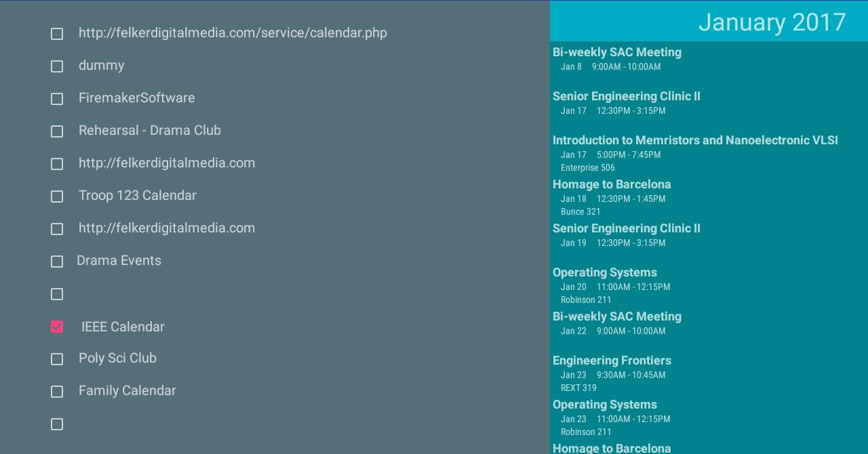The height and width of the screenshot is (454, 868).
Task: Click the January 2017 month header
Action: click(772, 22)
